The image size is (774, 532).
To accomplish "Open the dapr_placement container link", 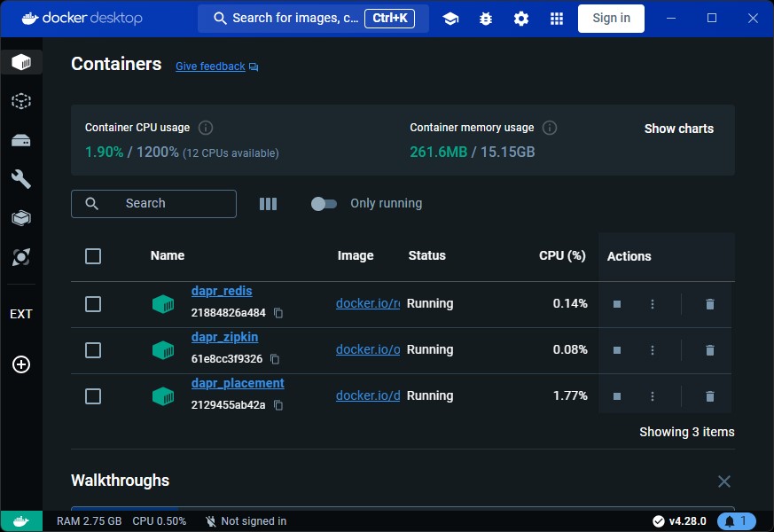I will (238, 383).
